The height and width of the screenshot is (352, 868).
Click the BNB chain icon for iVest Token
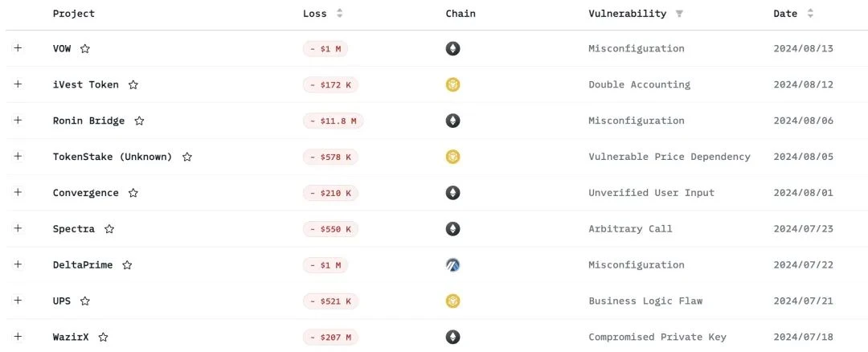(x=453, y=84)
